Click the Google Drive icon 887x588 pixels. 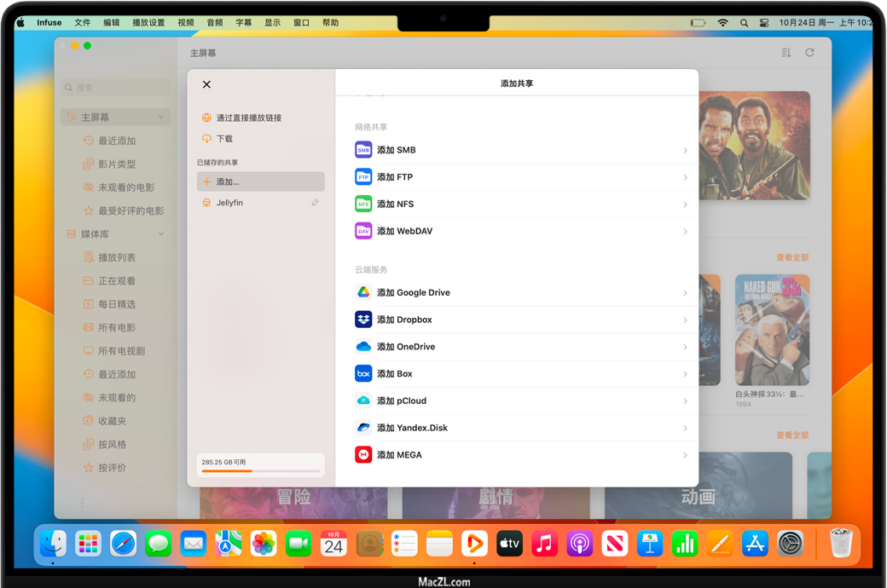pos(363,292)
